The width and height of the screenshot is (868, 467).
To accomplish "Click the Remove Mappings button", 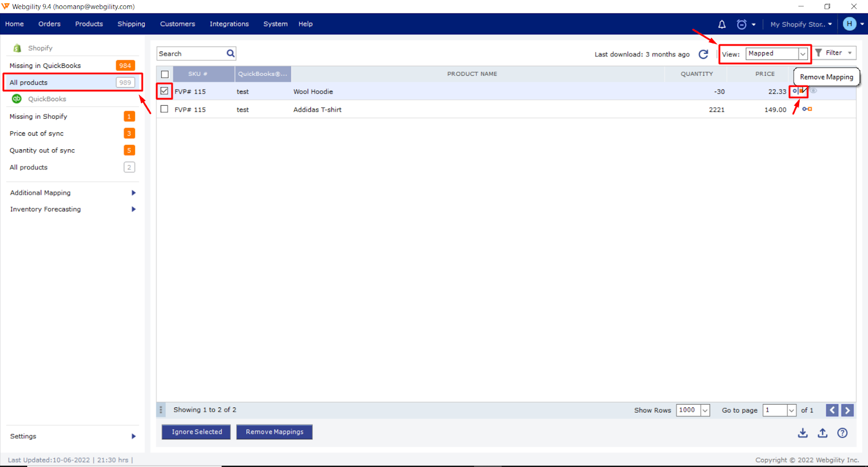I will (275, 432).
